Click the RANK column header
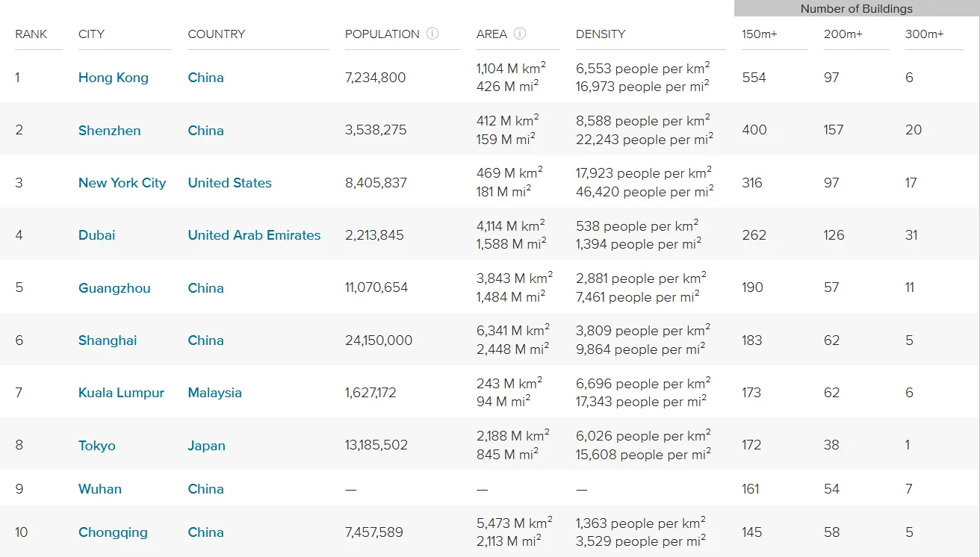This screenshot has width=980, height=557. coord(31,34)
